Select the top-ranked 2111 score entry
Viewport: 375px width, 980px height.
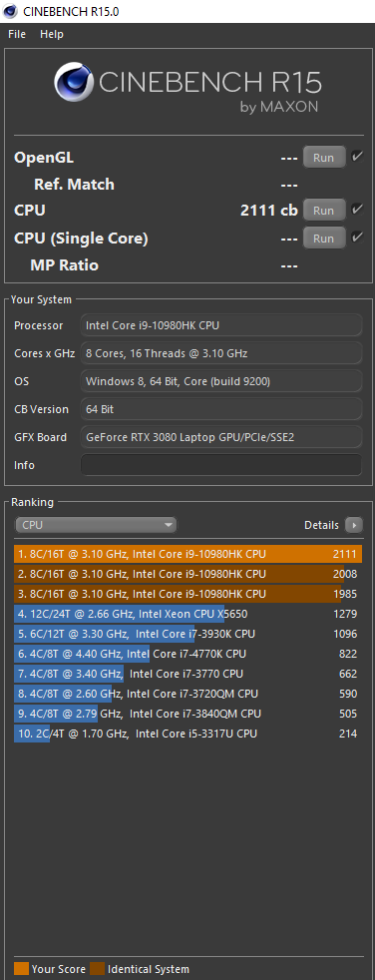187,554
